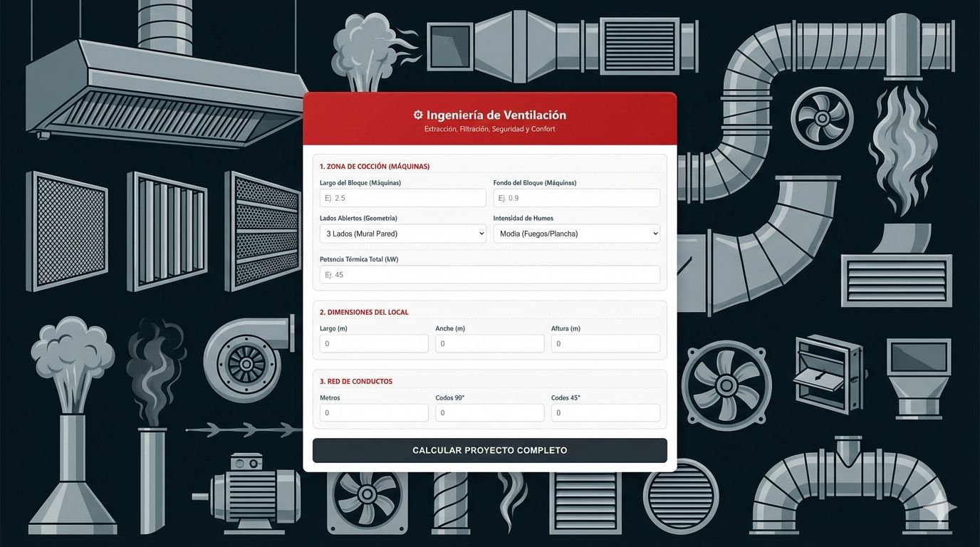Focus the Metros duct length field

tap(374, 413)
